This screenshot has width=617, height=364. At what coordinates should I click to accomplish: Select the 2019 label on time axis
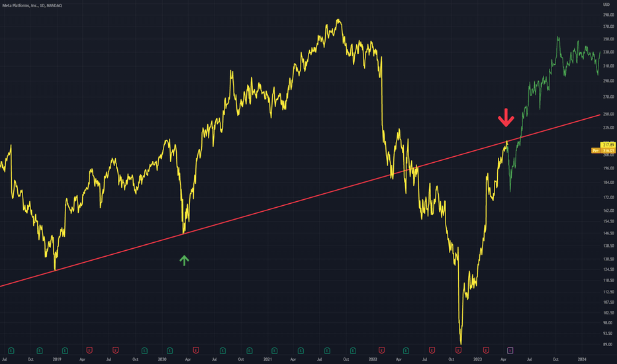57,359
